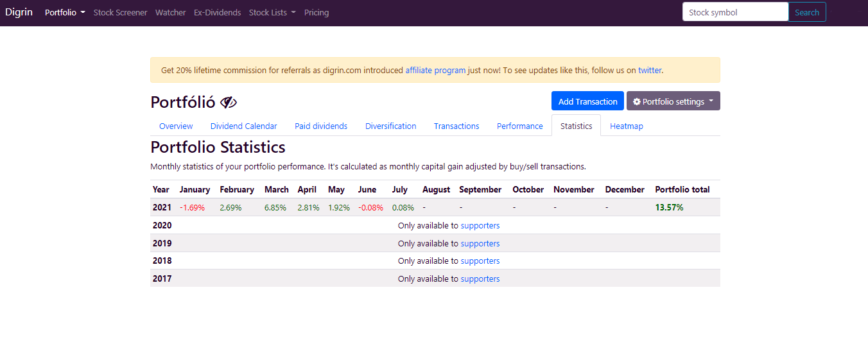Click the Portfólió page title
Screen dimensions: 868x342
[x=183, y=102]
